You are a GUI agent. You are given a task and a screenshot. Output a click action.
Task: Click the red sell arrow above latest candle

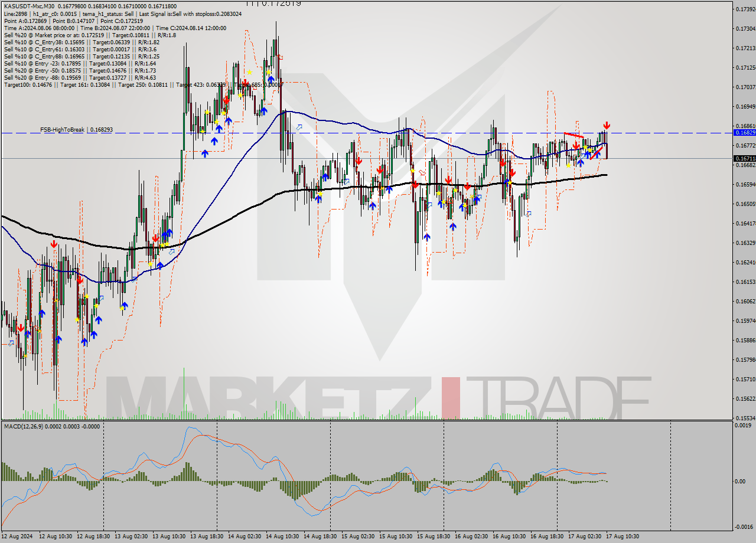[607, 126]
